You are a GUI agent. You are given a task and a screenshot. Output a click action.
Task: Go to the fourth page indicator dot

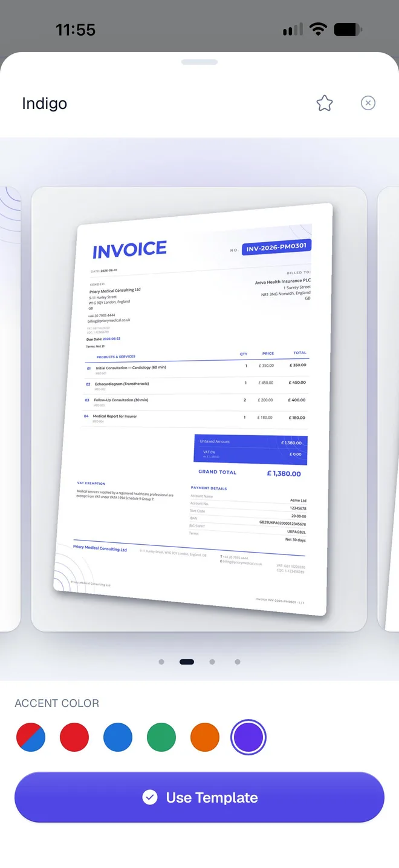pyautogui.click(x=238, y=662)
